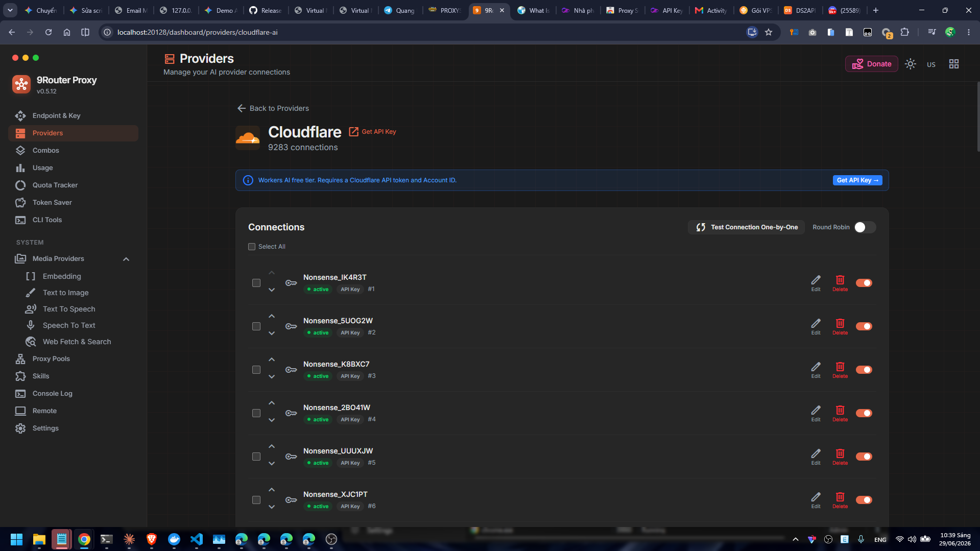Move Nonsense_K8BXC7 up with chevron
The width and height of the screenshot is (980, 551).
pos(272,360)
